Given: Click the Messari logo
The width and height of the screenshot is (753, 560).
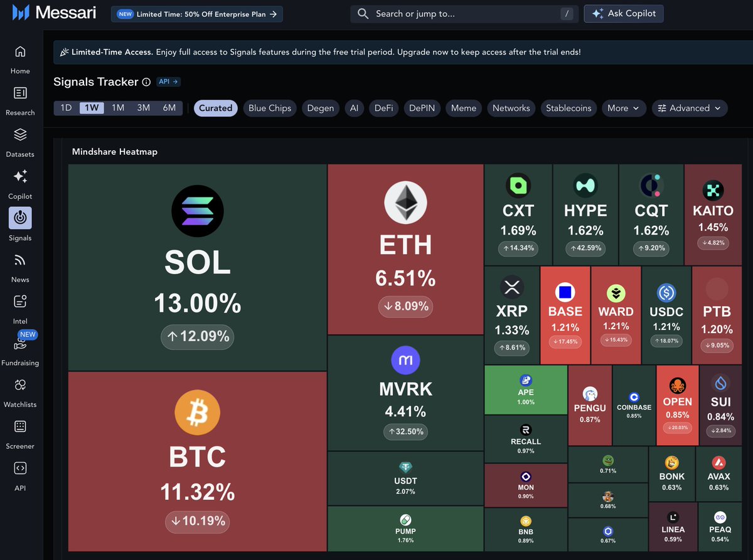Looking at the screenshot, I should 53,13.
